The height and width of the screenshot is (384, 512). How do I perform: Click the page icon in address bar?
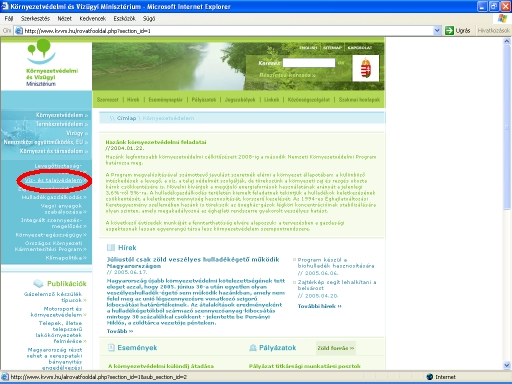19,31
